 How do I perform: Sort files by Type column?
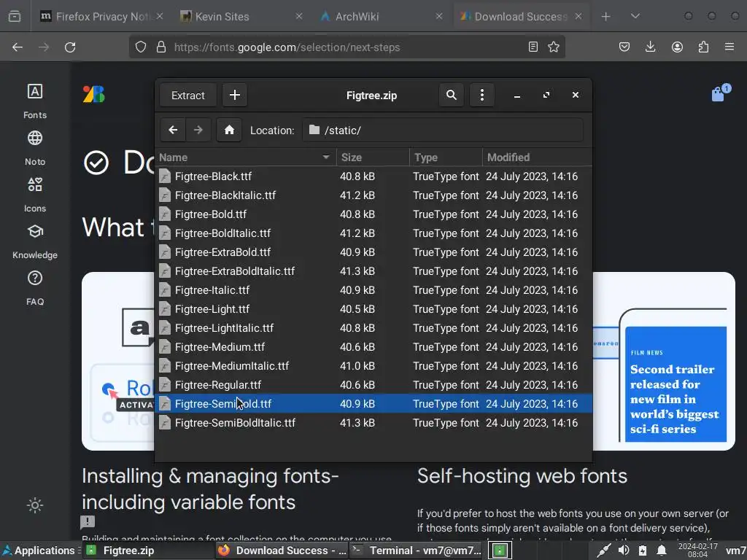click(x=446, y=157)
